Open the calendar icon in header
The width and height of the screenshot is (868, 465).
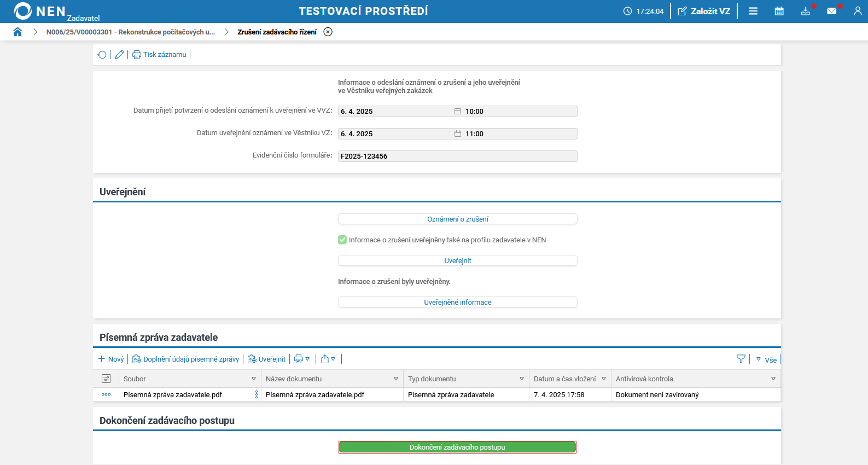pos(779,11)
